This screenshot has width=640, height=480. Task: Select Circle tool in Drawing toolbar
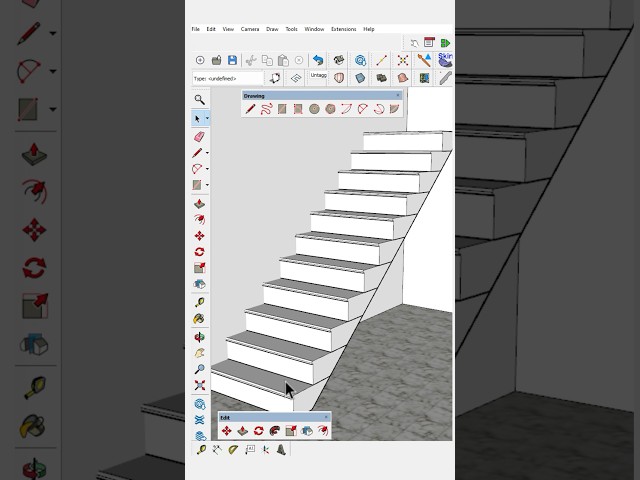click(x=314, y=109)
